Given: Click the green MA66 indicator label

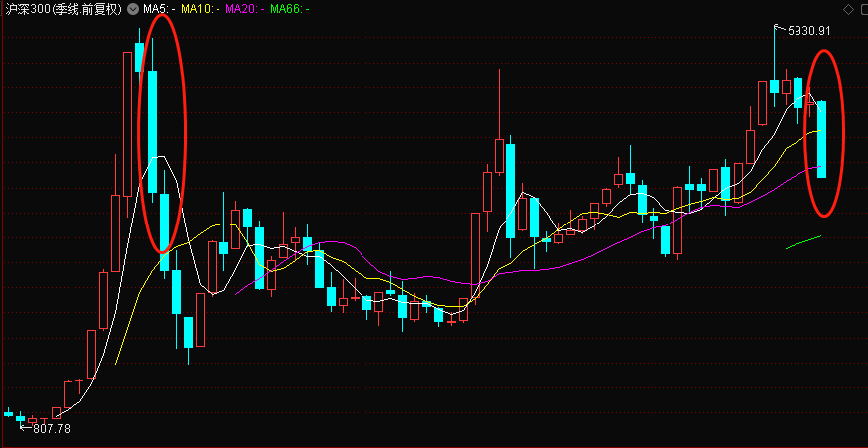Looking at the screenshot, I should coord(290,9).
